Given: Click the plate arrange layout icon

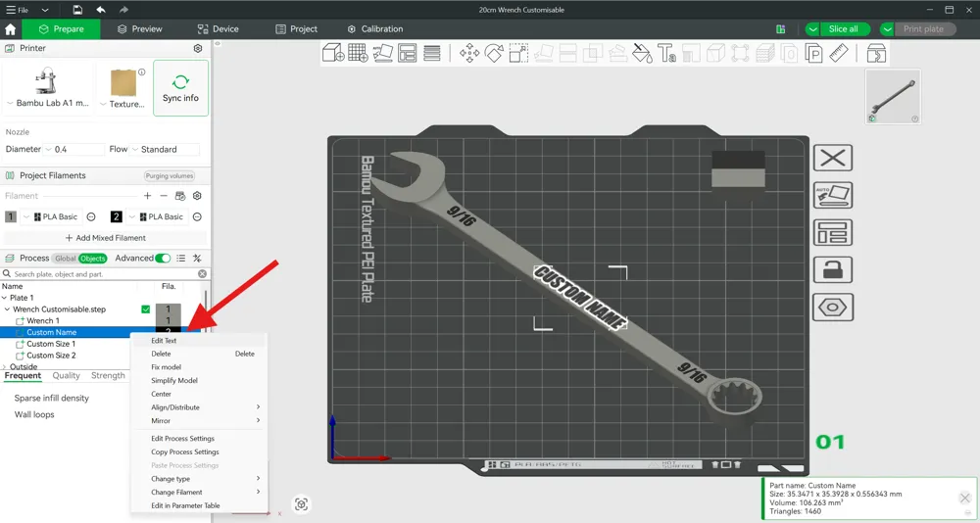Looking at the screenshot, I should 833,232.
